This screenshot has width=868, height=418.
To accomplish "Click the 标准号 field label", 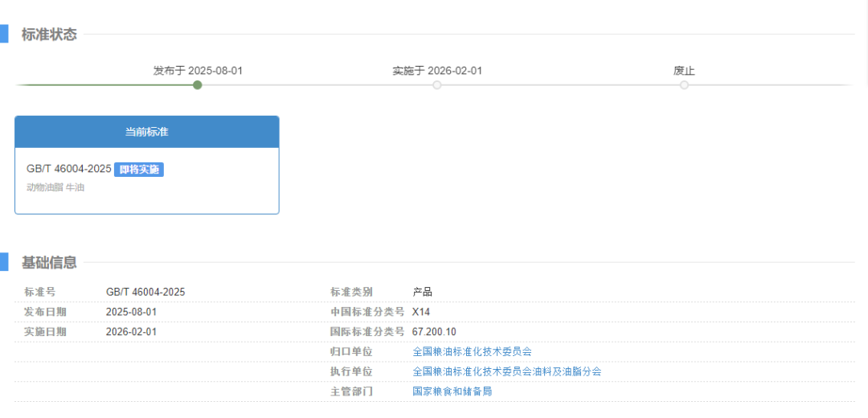I will 40,292.
